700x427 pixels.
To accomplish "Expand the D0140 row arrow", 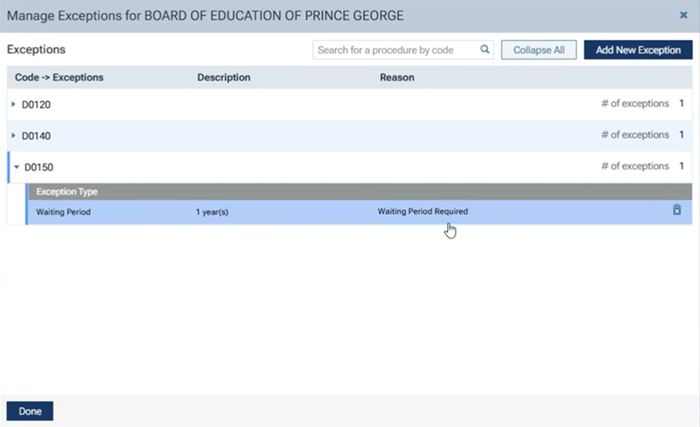I will click(14, 135).
